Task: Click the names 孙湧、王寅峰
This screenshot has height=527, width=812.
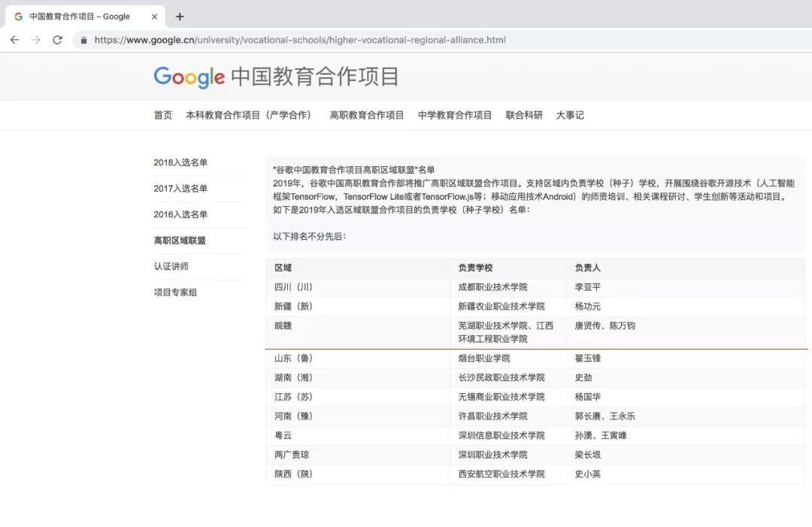Action: [x=601, y=435]
